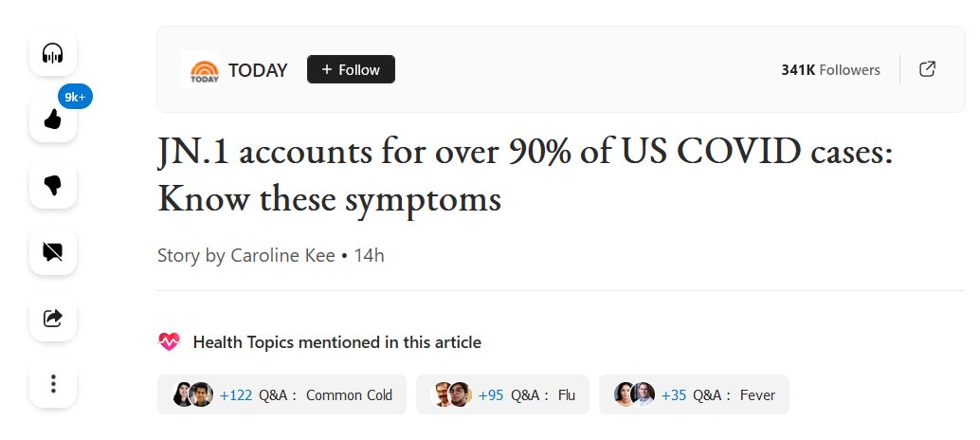Click doctor avatars on Common Cold chip
Image resolution: width=980 pixels, height=440 pixels.
pos(193,395)
